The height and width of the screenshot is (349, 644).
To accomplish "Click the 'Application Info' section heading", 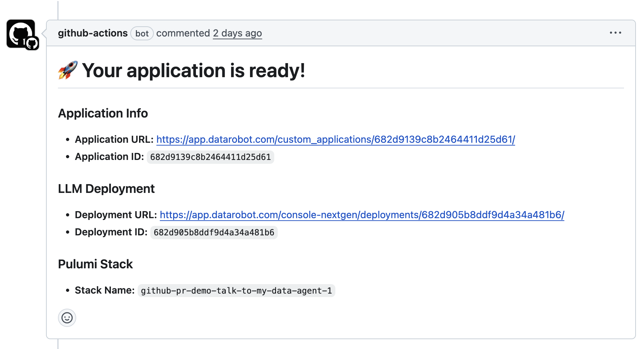I will pos(103,113).
